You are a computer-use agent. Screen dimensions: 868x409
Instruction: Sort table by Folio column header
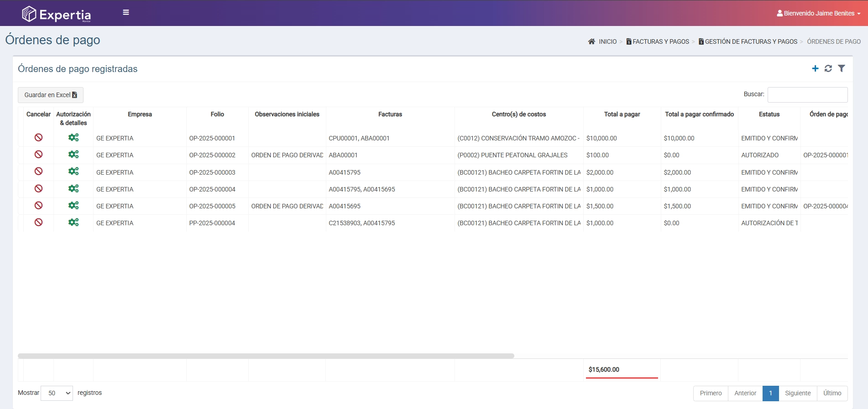(x=217, y=114)
